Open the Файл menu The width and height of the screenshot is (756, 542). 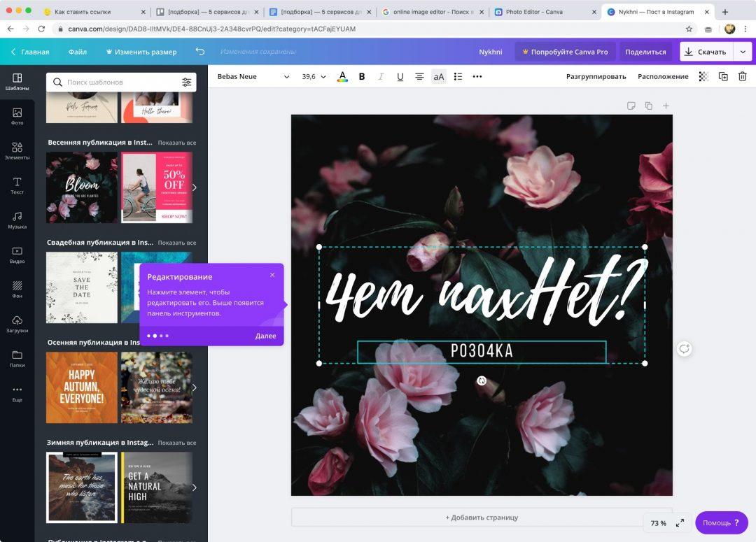click(77, 51)
